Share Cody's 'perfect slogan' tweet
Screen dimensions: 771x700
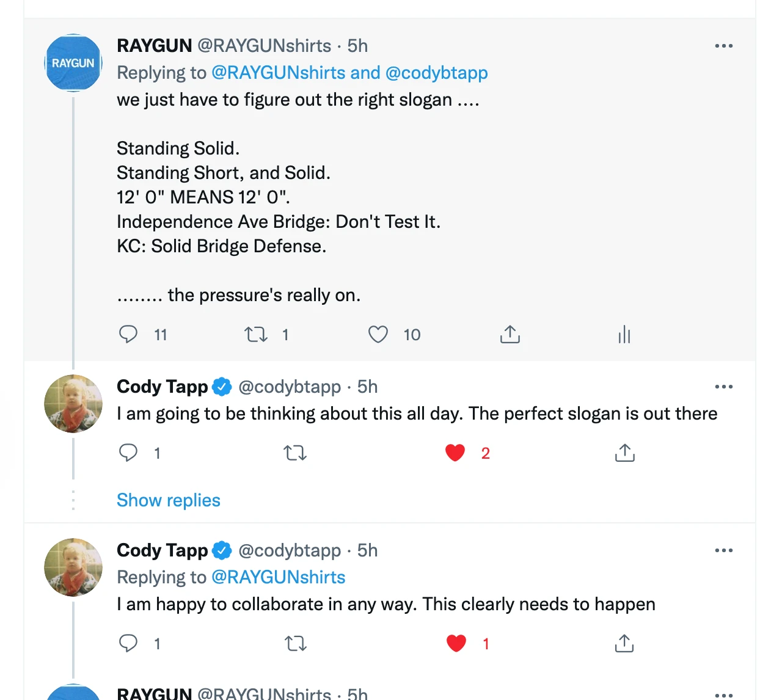click(624, 453)
